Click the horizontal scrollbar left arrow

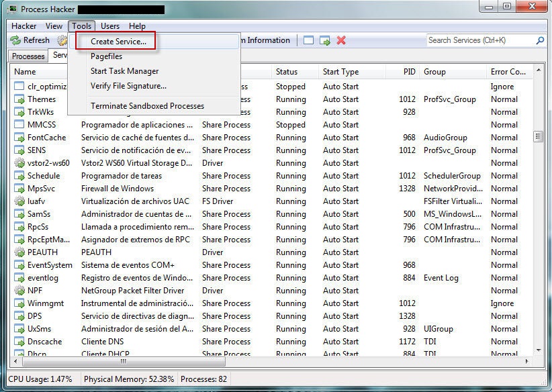15,361
